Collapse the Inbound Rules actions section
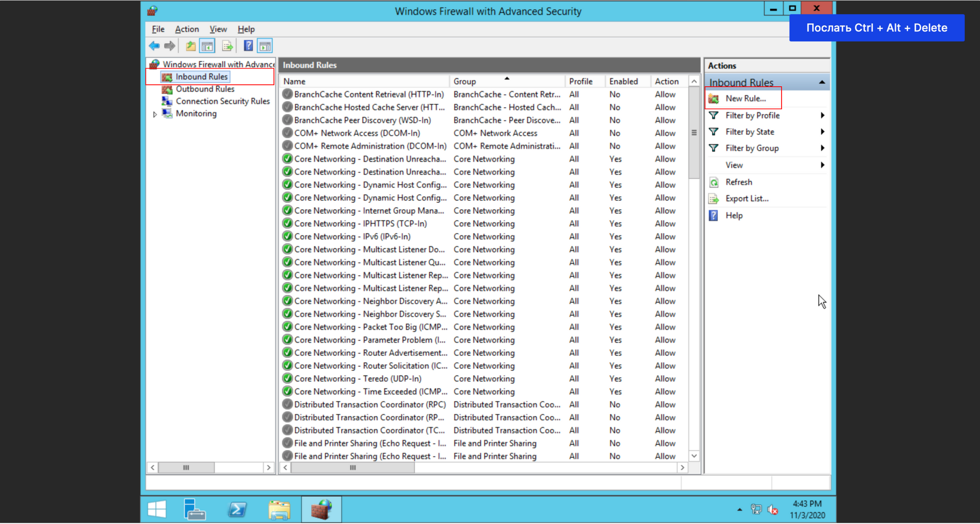The height and width of the screenshot is (524, 980). (x=822, y=82)
